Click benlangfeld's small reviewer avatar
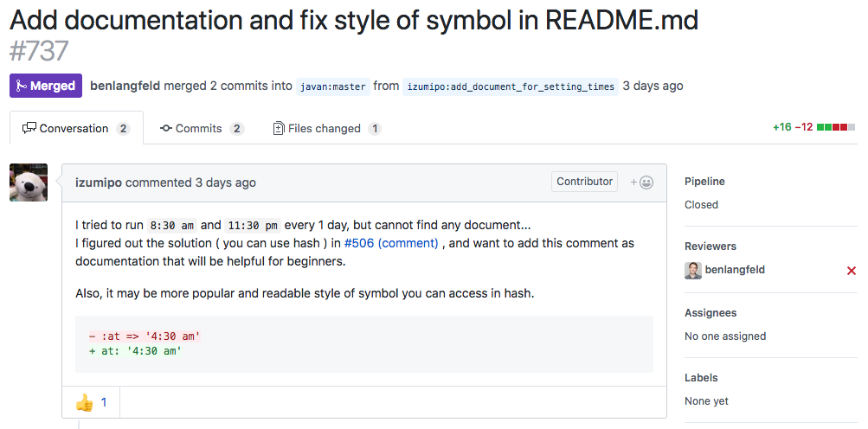 pos(693,270)
